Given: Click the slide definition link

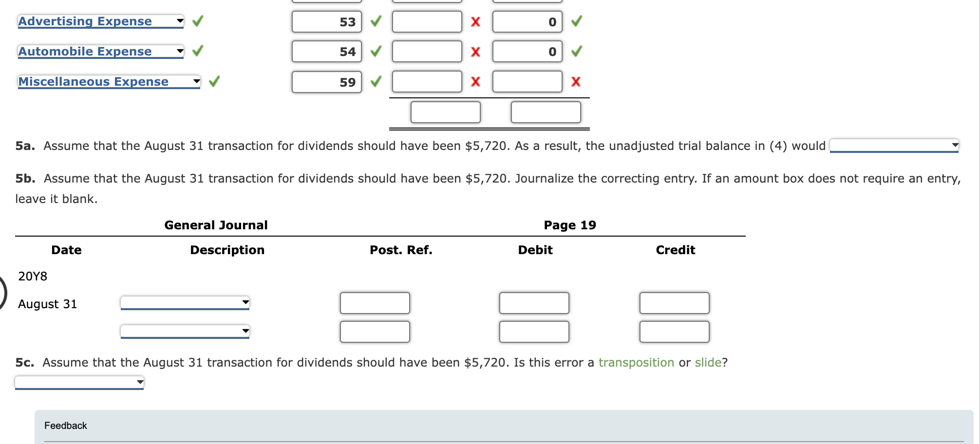Looking at the screenshot, I should pos(709,362).
